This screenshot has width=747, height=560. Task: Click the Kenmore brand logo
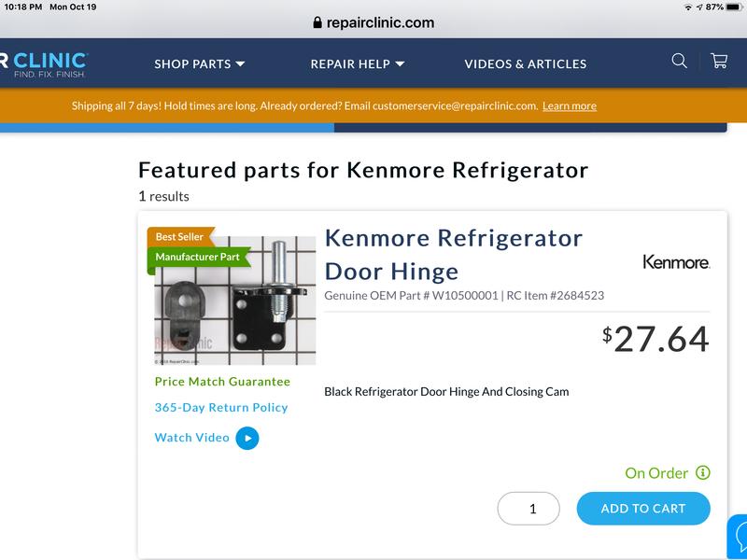point(676,262)
